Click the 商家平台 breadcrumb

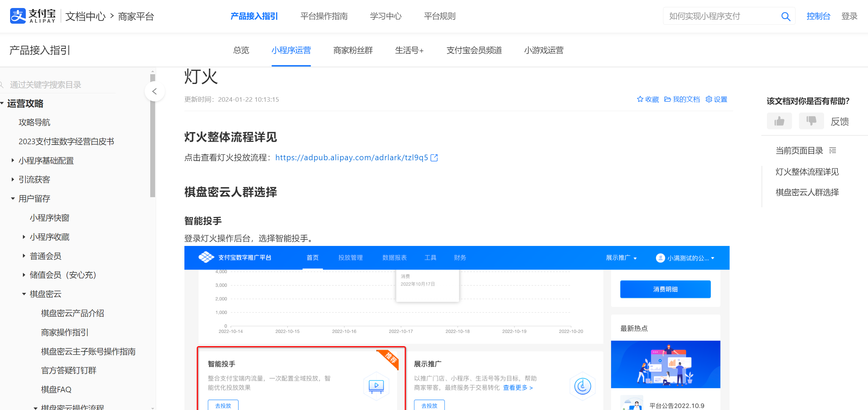[136, 16]
